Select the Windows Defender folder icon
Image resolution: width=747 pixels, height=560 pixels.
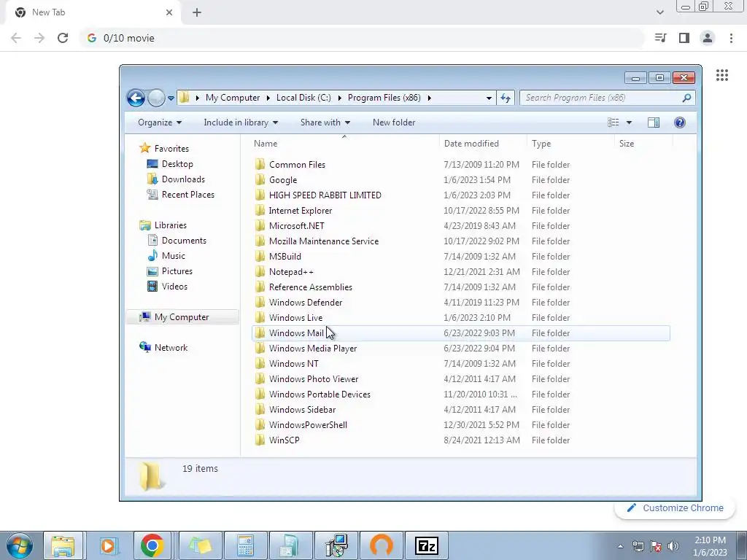tap(260, 303)
